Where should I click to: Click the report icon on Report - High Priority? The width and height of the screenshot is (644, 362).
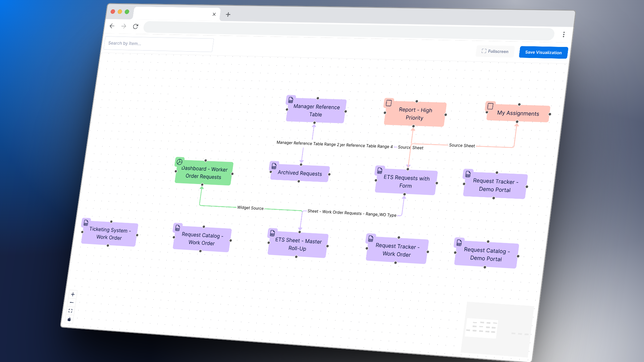389,103
